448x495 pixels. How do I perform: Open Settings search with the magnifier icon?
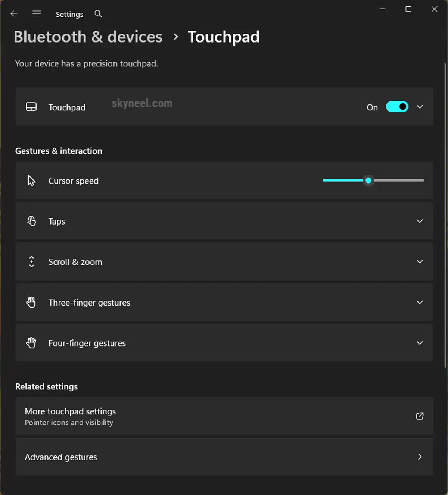point(98,14)
